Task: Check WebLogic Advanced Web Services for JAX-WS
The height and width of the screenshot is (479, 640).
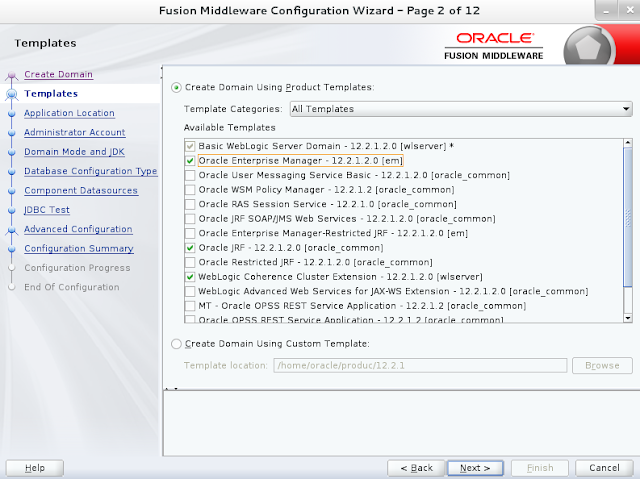Action: pos(190,291)
